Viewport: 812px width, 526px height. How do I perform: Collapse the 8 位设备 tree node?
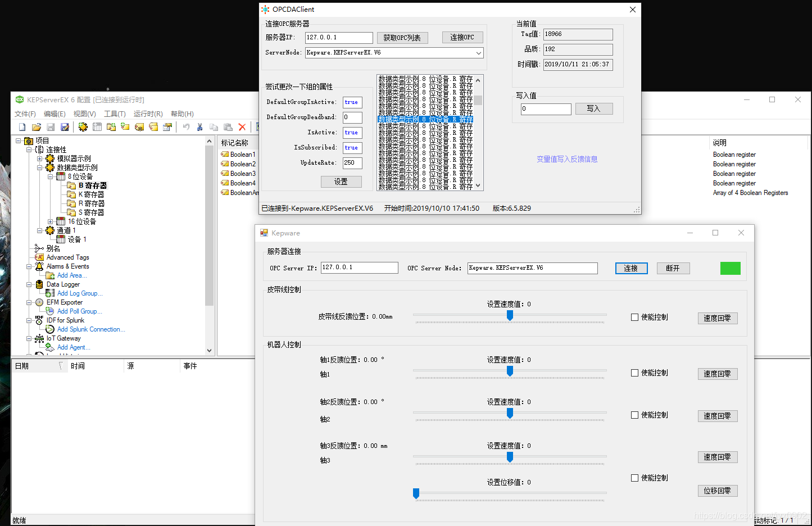tap(50, 176)
